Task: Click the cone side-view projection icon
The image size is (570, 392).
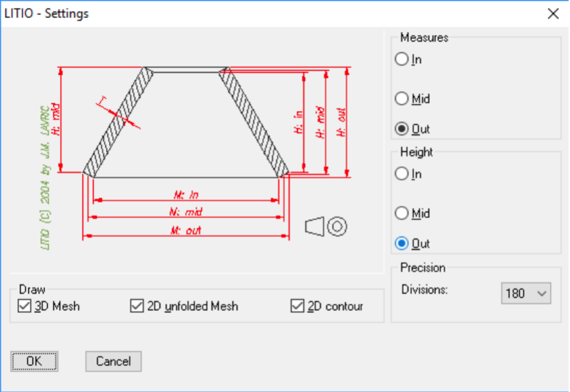Action: point(315,226)
